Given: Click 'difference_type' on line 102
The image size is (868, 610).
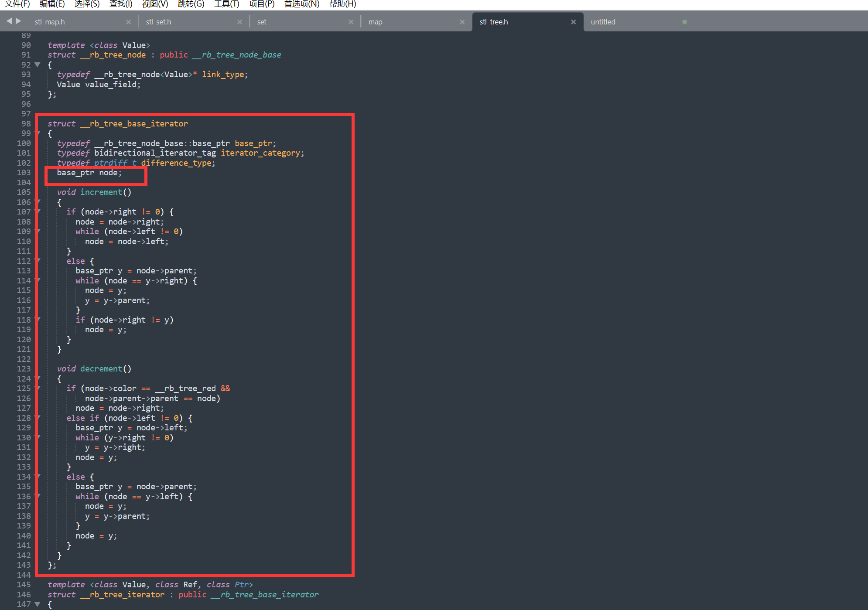Looking at the screenshot, I should pos(176,163).
